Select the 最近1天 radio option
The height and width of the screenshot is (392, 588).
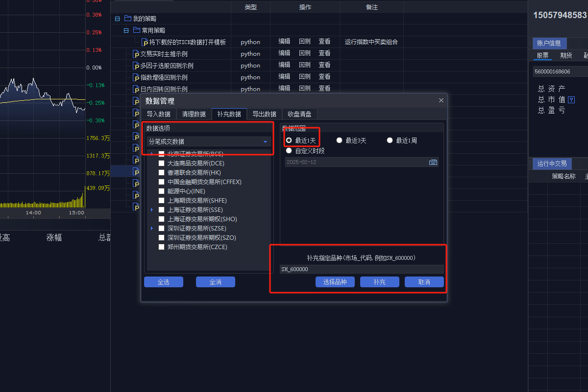(x=289, y=140)
